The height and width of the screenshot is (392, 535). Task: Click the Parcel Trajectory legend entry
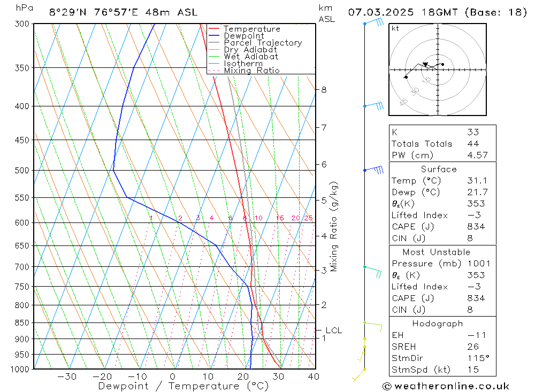click(255, 43)
